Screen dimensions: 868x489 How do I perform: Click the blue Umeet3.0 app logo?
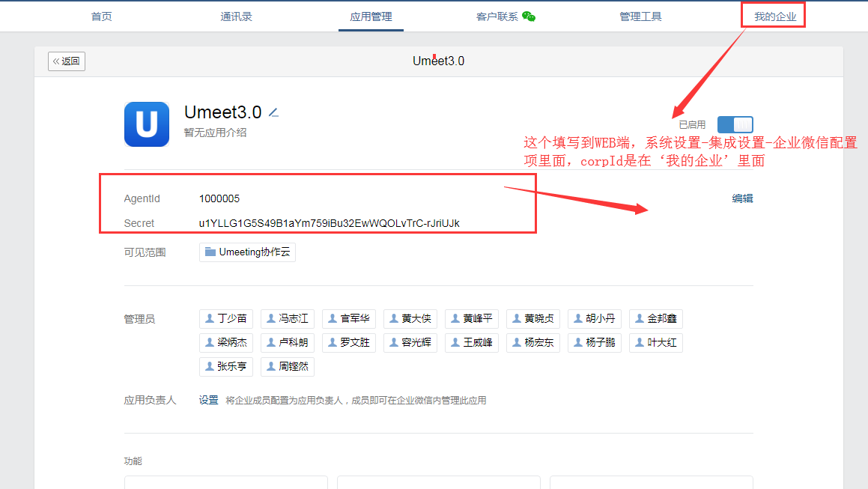click(x=146, y=124)
